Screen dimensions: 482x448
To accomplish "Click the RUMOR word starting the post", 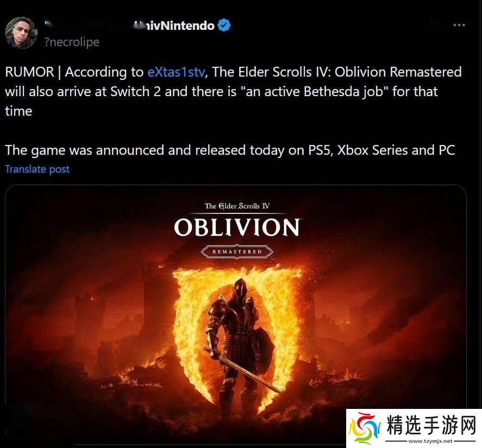I will (x=29, y=72).
